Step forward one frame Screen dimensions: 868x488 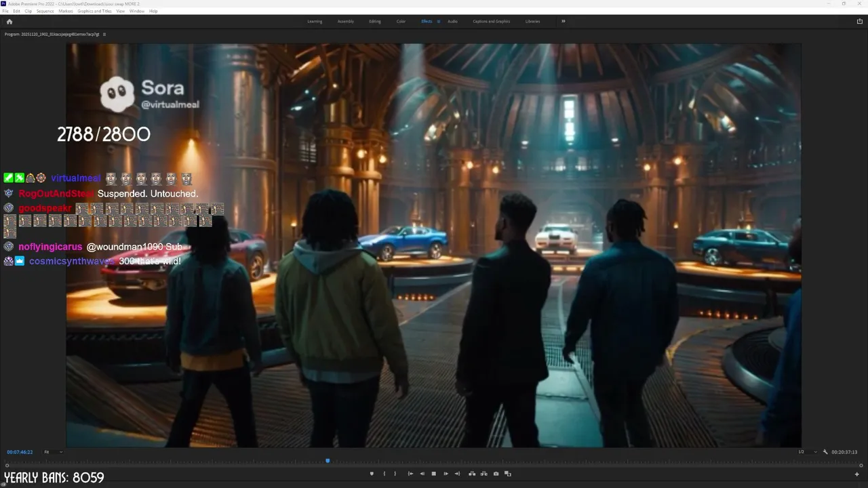point(446,474)
